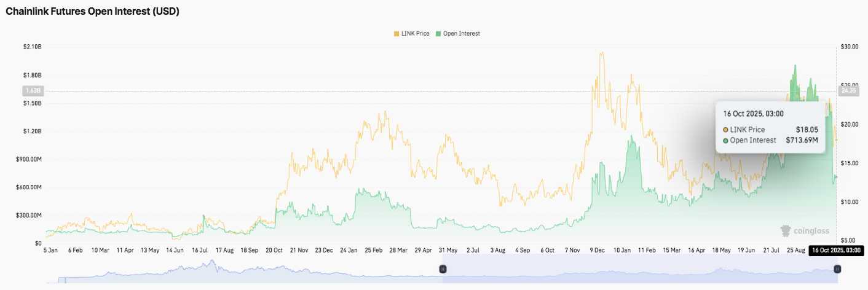Click the yellow dot in tooltip
The width and height of the screenshot is (868, 290).
[726, 130]
